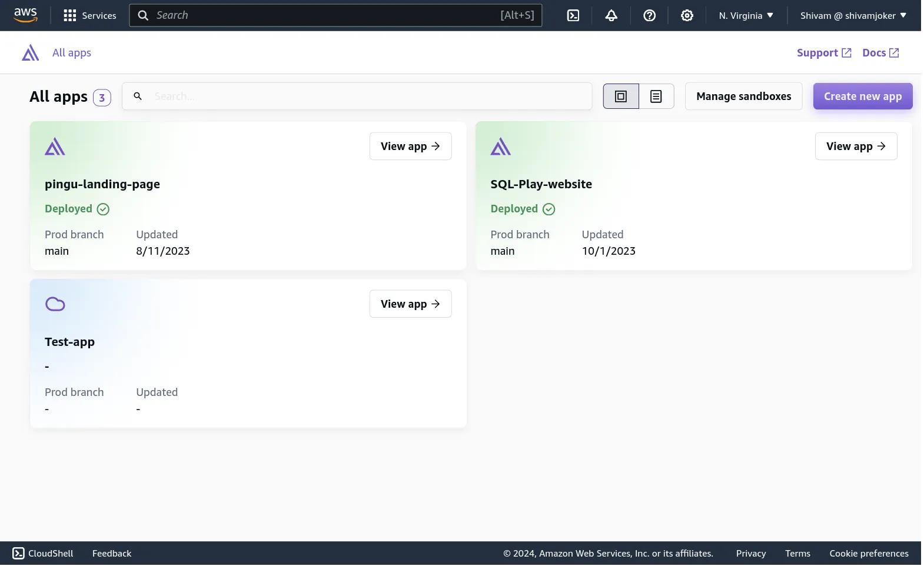
Task: Open the notifications bell
Action: click(x=611, y=16)
